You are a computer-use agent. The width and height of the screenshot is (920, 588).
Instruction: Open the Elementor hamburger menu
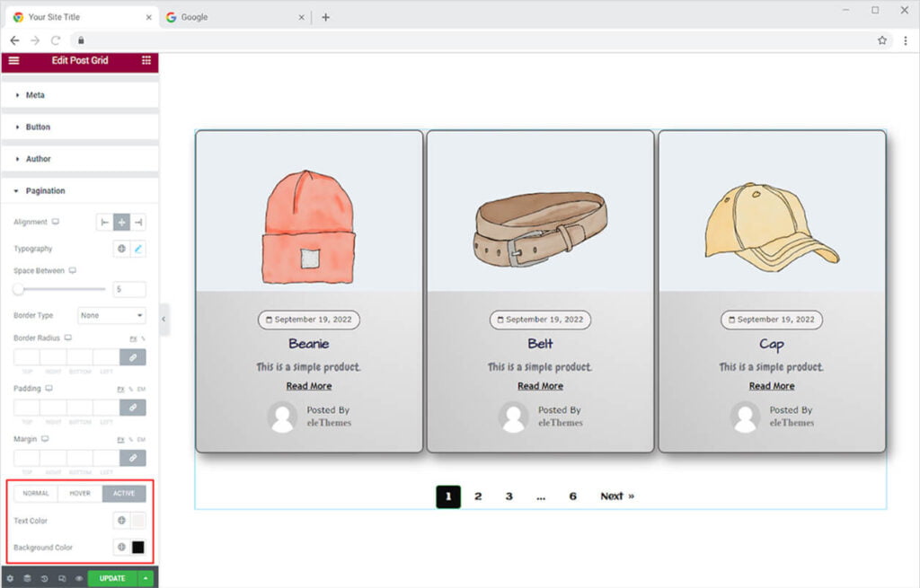click(13, 60)
